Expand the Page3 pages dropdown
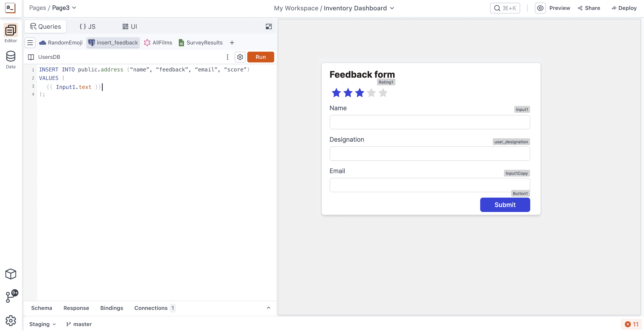Image resolution: width=644 pixels, height=331 pixels. click(64, 8)
